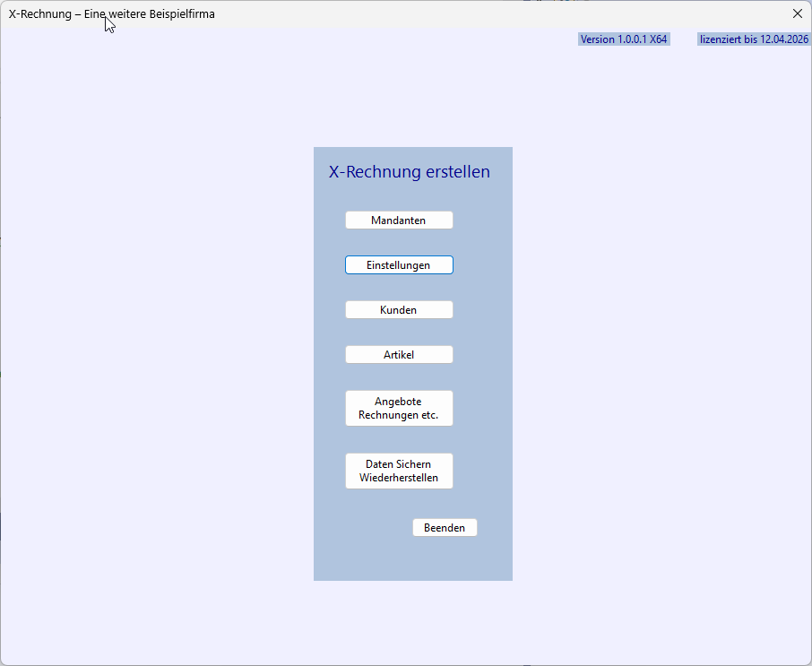The width and height of the screenshot is (812, 666).
Task: Go to Kunden management
Action: [x=399, y=310]
